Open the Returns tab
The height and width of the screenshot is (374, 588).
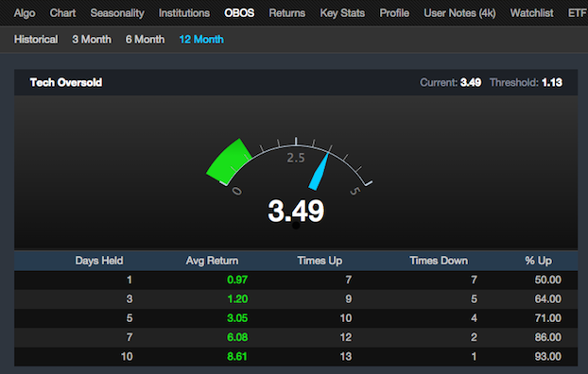[x=286, y=13]
